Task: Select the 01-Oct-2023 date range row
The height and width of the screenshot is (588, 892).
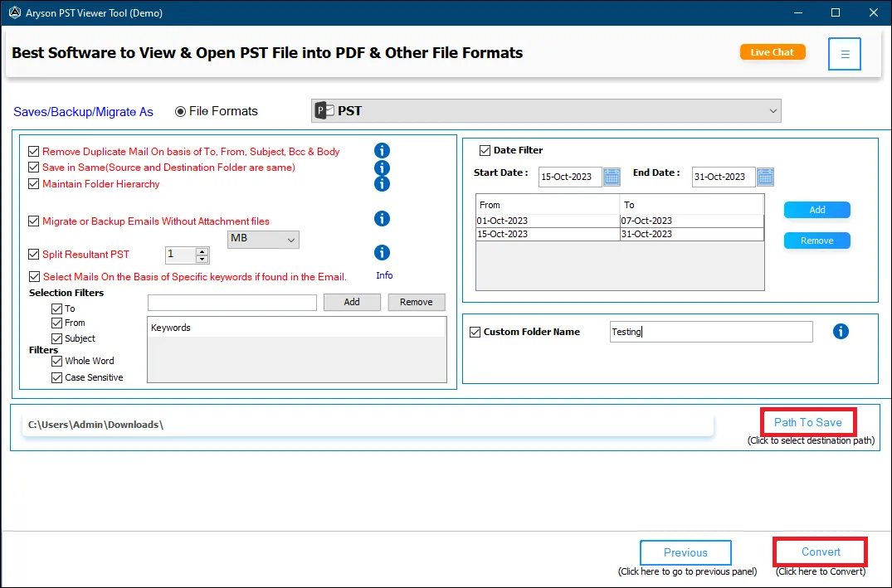Action: 620,221
